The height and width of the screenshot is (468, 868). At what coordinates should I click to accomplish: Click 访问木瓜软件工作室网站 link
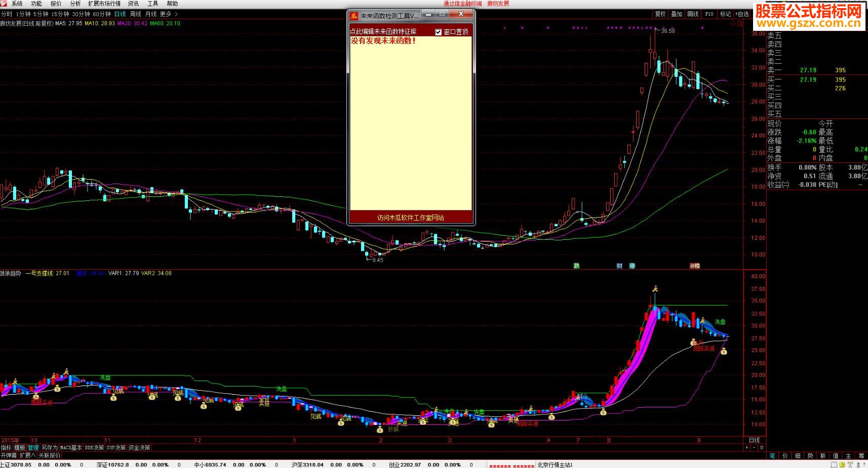411,218
